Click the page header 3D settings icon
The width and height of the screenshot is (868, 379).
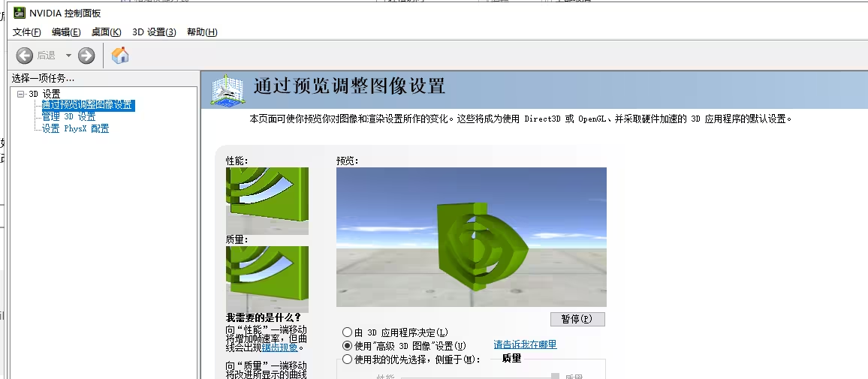228,90
